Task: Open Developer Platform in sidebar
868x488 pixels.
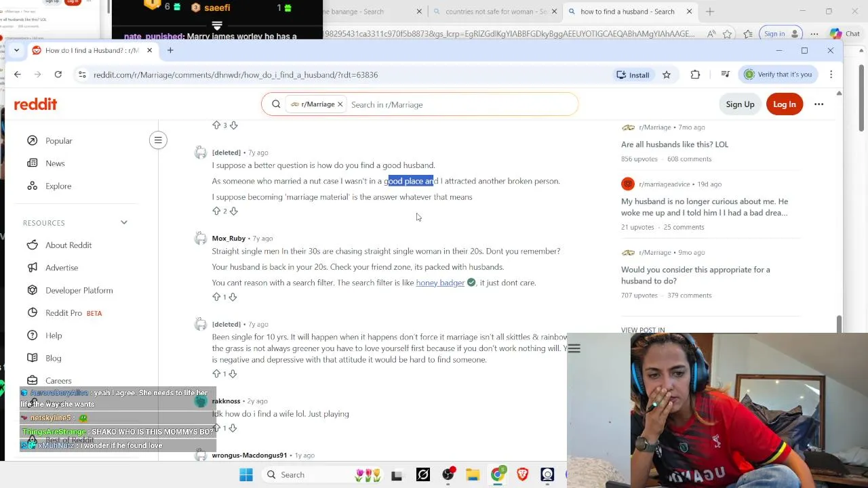Action: coord(79,290)
